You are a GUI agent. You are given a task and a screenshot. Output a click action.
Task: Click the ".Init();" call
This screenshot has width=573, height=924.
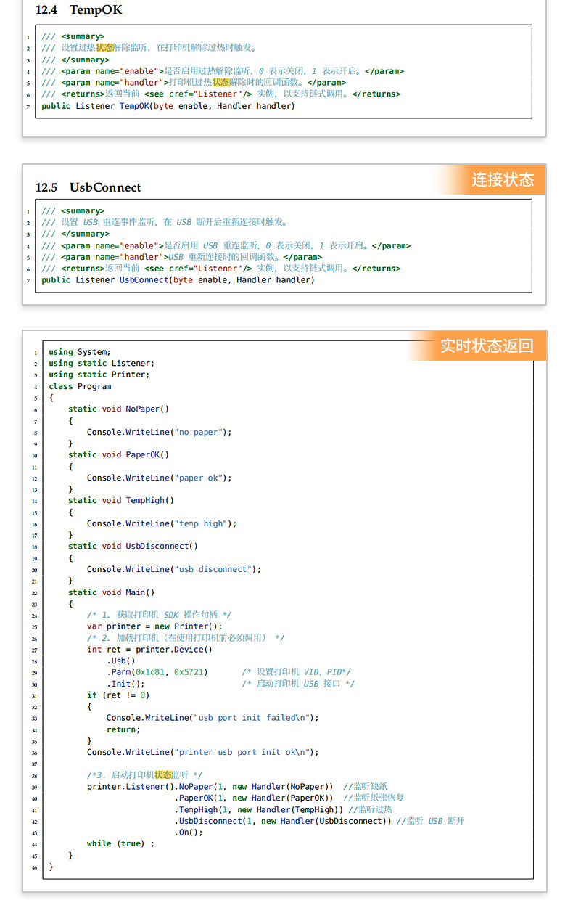pos(126,684)
